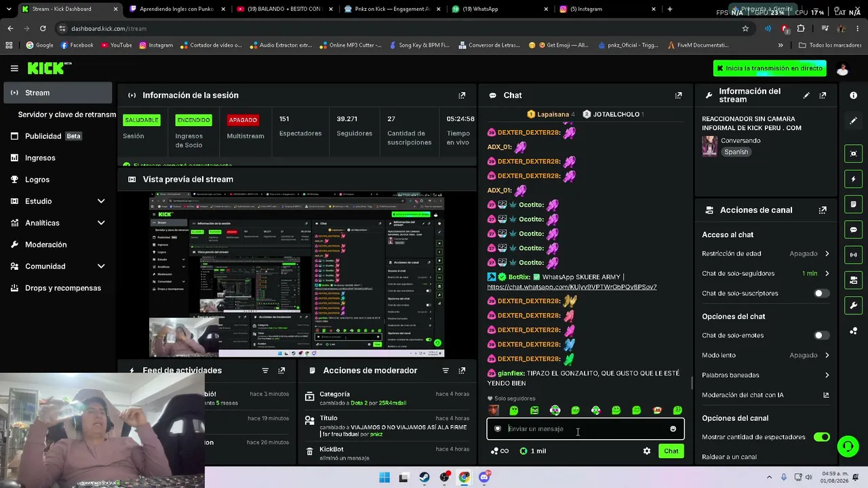
Task: Open Steam from the Windows taskbar
Action: pos(424,477)
